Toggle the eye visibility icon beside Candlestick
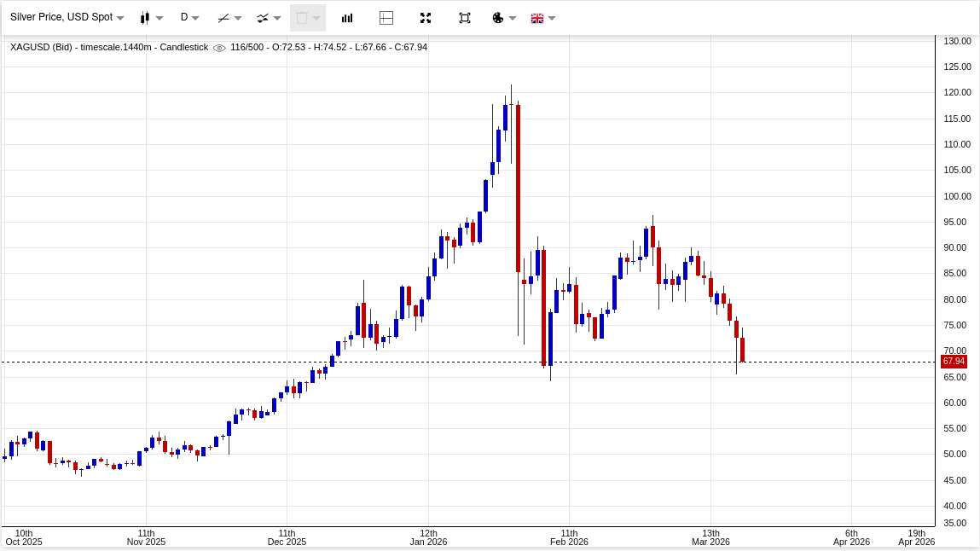 [219, 48]
